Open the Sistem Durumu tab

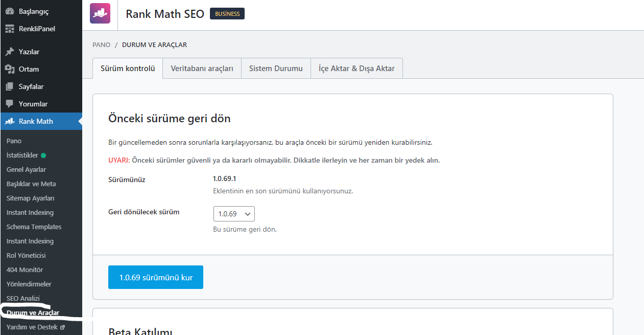[x=276, y=69]
